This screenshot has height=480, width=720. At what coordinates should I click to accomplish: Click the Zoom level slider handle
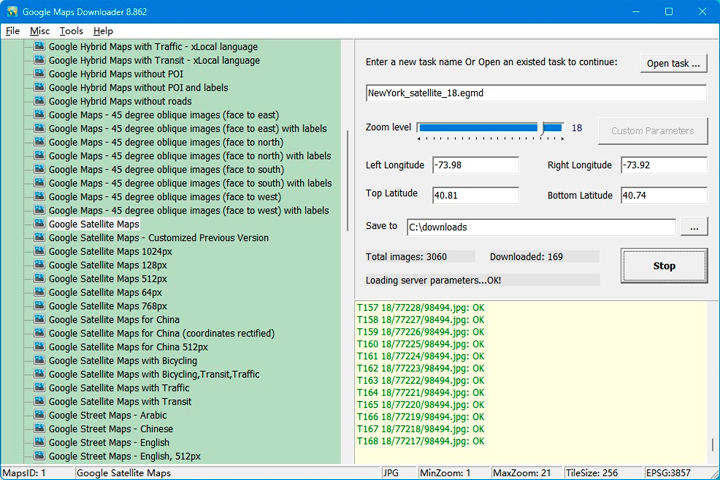(542, 128)
